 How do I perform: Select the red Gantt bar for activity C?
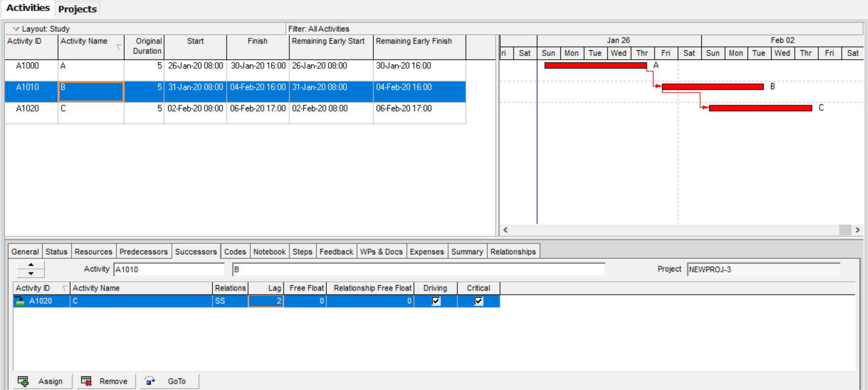point(760,108)
